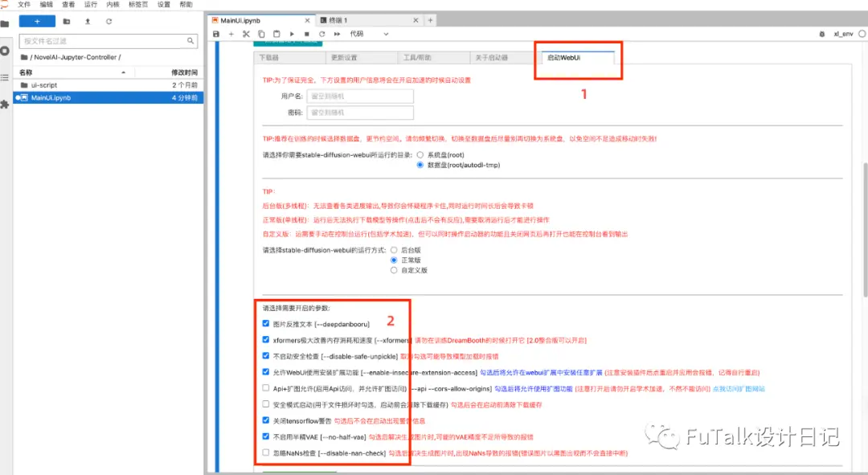The height and width of the screenshot is (475, 868).
Task: Uncheck the --xformers option
Action: [x=266, y=339]
